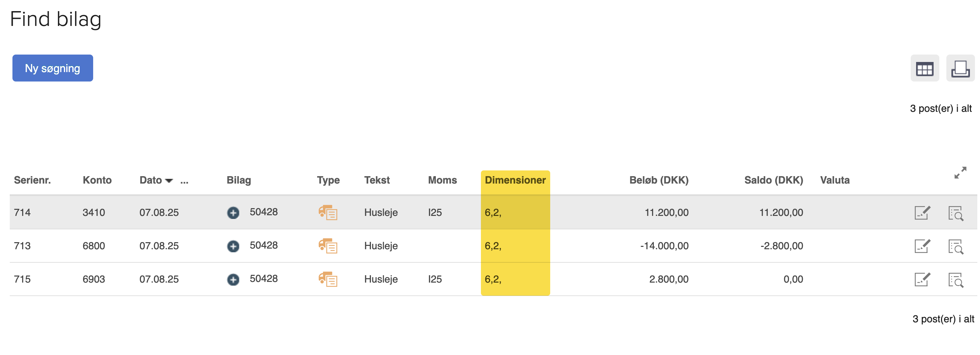
Task: Click the plus icon on row 713
Action: click(x=234, y=247)
